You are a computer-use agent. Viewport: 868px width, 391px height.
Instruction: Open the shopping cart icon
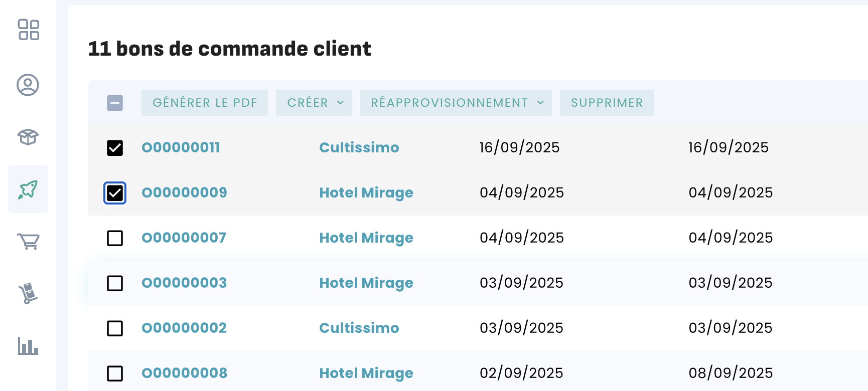coord(28,242)
